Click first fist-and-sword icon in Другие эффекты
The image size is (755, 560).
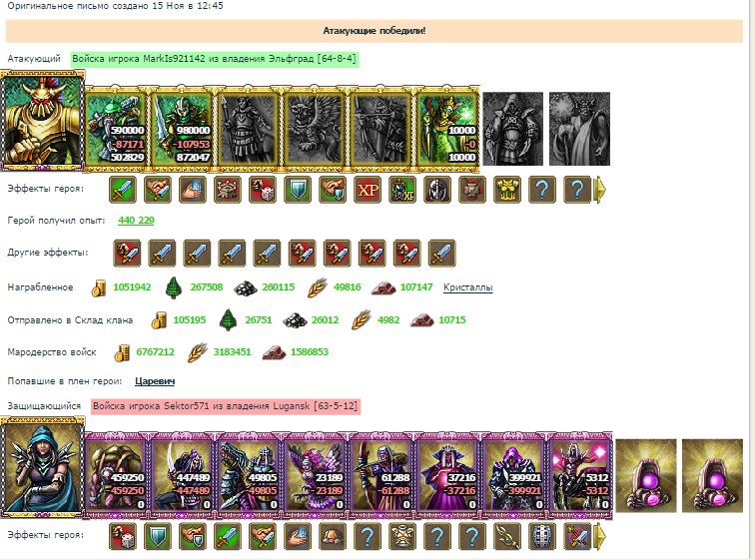tap(127, 254)
